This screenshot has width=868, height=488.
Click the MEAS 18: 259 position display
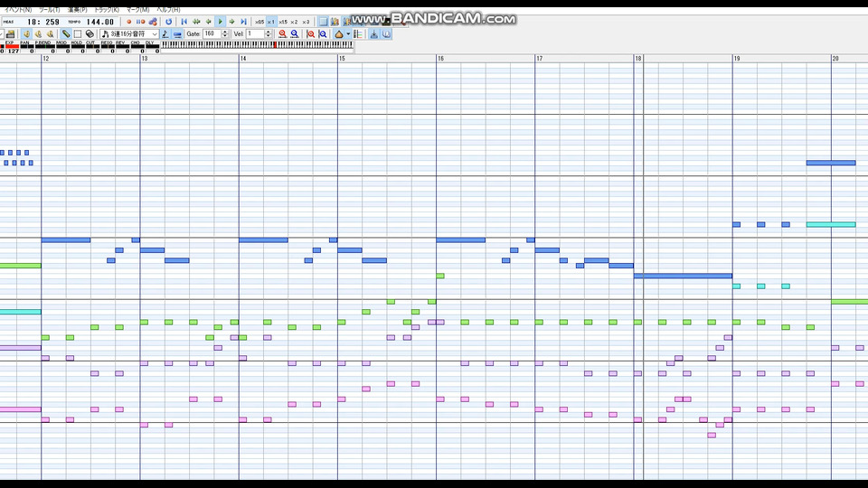click(x=33, y=22)
